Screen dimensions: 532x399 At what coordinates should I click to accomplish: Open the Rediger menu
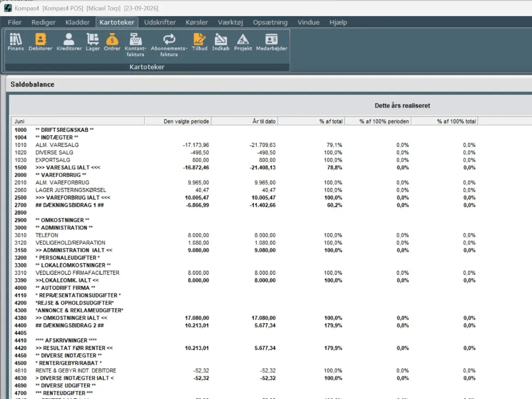pyautogui.click(x=44, y=22)
